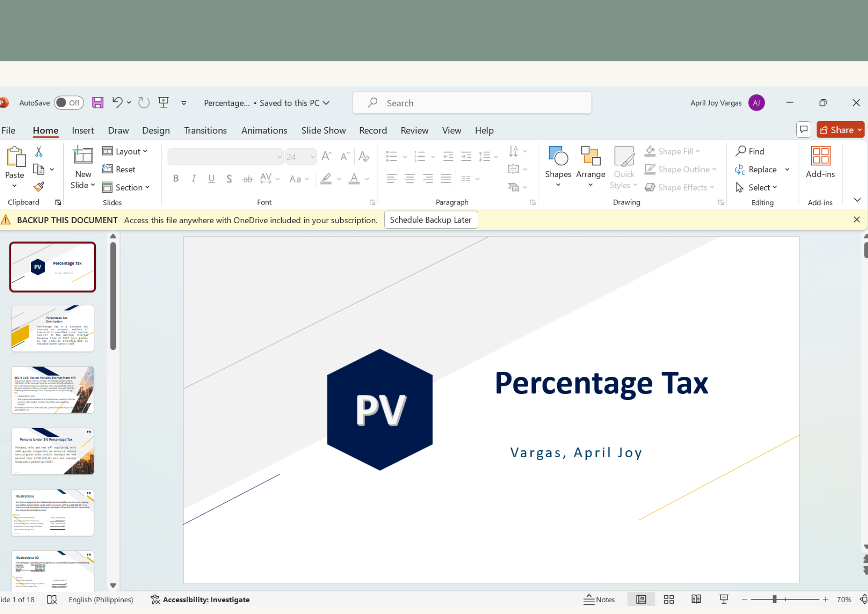Image resolution: width=868 pixels, height=614 pixels.
Task: Expand the Layout dropdown
Action: coord(125,151)
